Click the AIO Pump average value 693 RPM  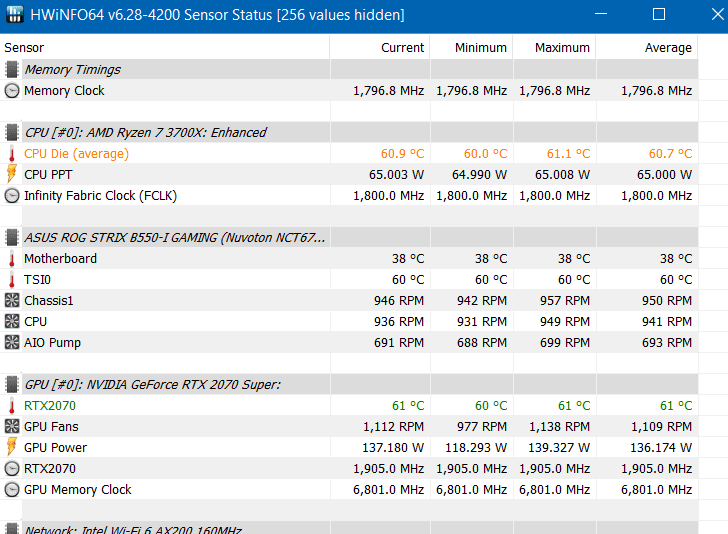(x=667, y=343)
